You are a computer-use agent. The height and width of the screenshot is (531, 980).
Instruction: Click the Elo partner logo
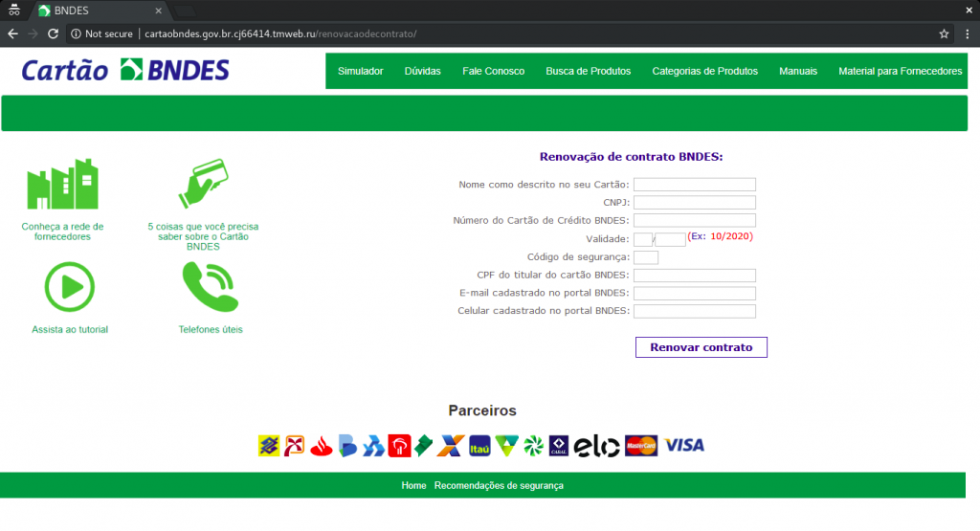pos(597,446)
